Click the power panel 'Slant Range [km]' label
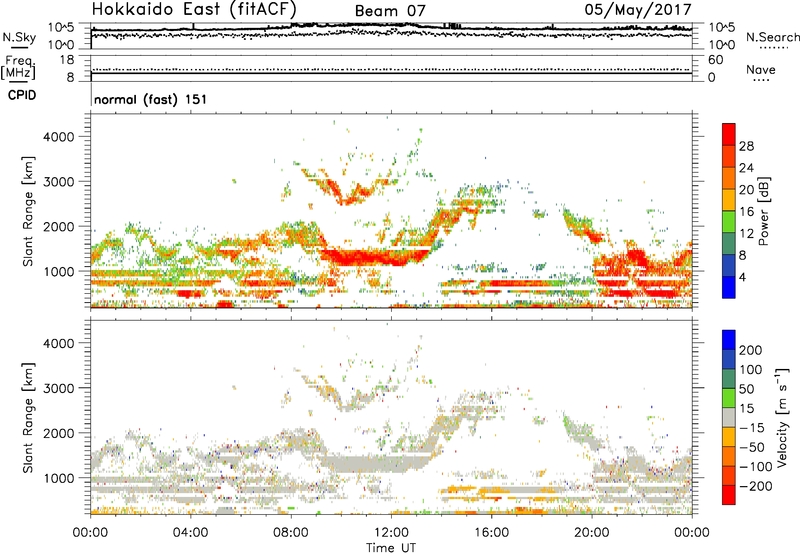The height and width of the screenshot is (554, 800). pos(28,211)
